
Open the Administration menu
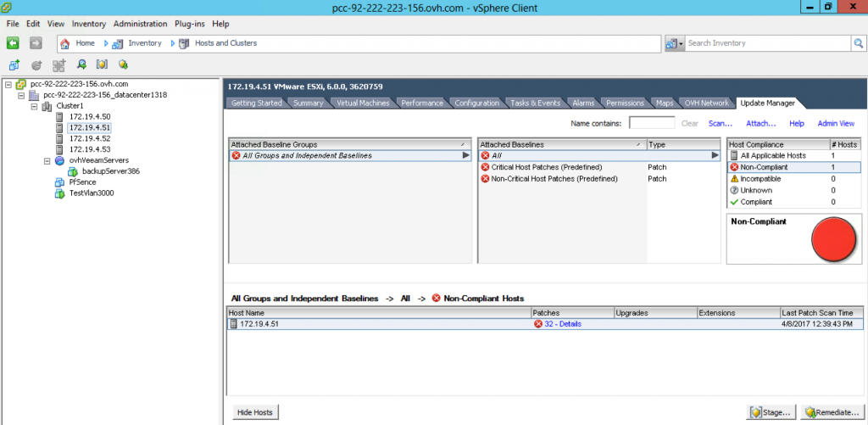140,24
